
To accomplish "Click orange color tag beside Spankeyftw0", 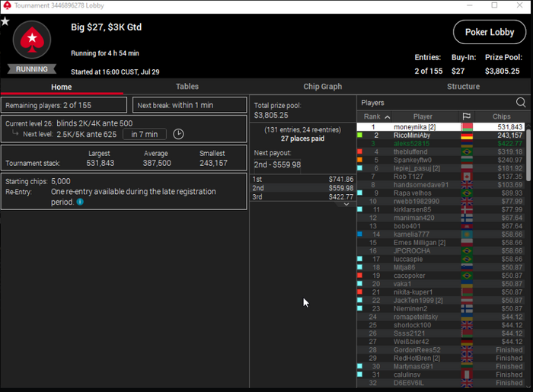I will (x=359, y=160).
